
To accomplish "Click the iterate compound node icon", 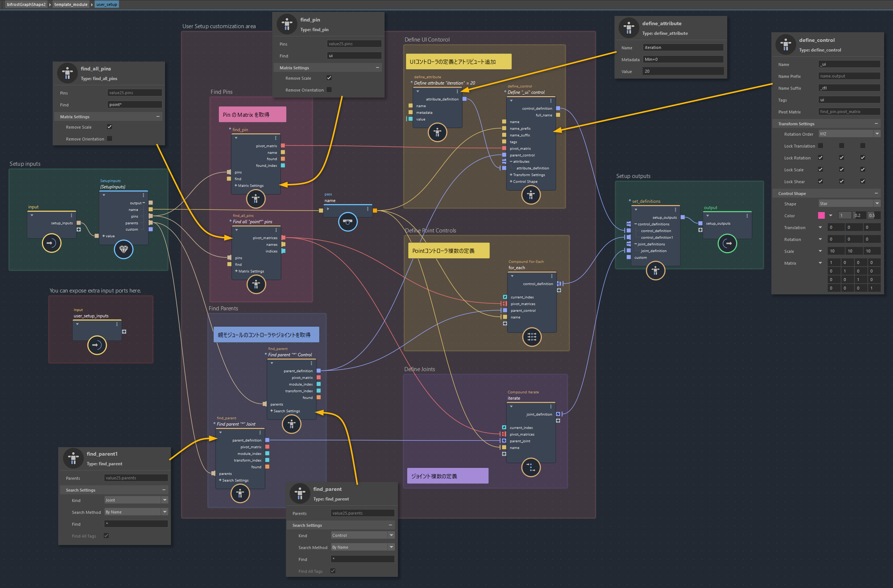I will click(531, 467).
